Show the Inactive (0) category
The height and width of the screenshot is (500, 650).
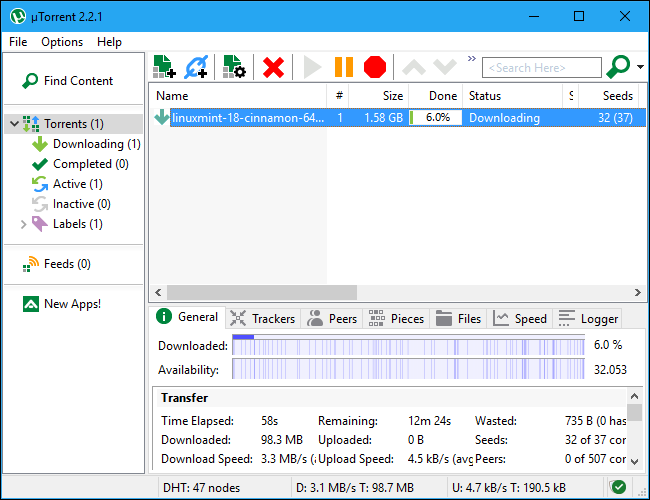(71, 204)
